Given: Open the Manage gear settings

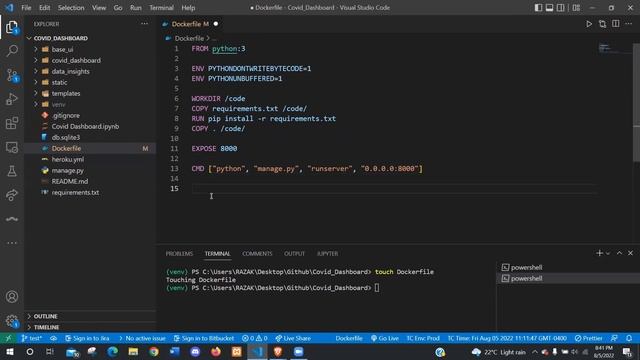Looking at the screenshot, I should 12,321.
